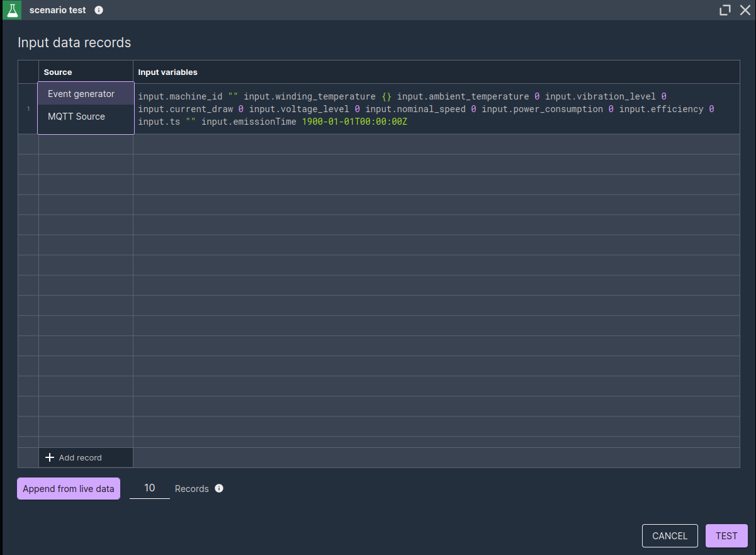Click the row number 1 selector
Image resolution: width=756 pixels, height=555 pixels.
point(28,108)
